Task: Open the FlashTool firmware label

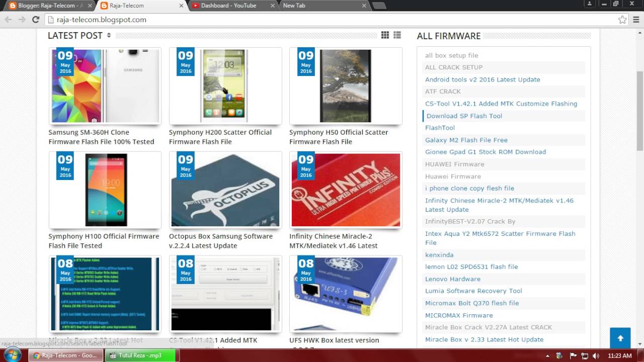Action: point(440,128)
